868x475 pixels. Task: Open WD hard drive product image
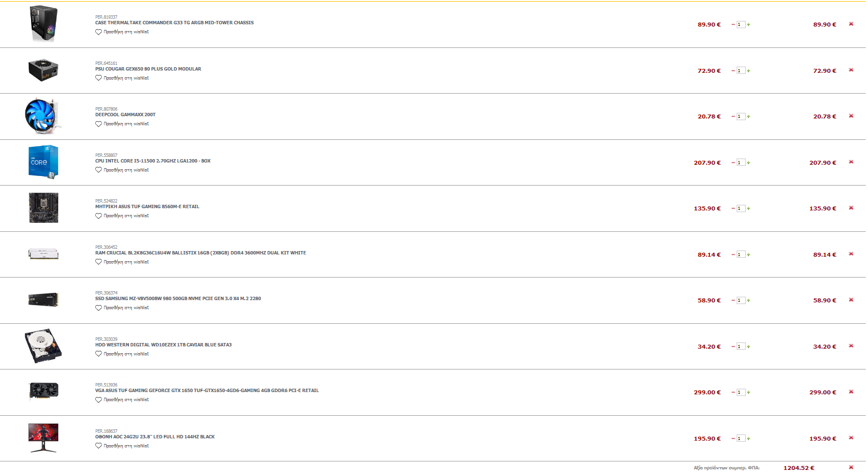tap(43, 346)
